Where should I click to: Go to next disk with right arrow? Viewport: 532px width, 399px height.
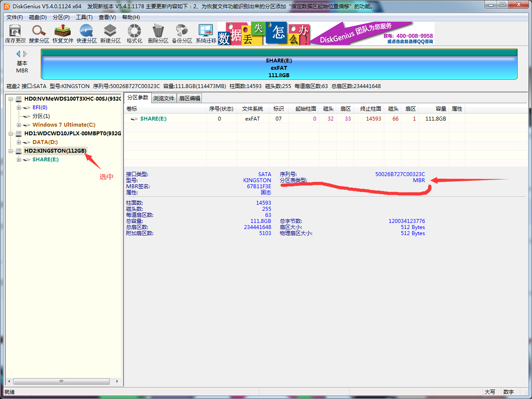tap(25, 54)
